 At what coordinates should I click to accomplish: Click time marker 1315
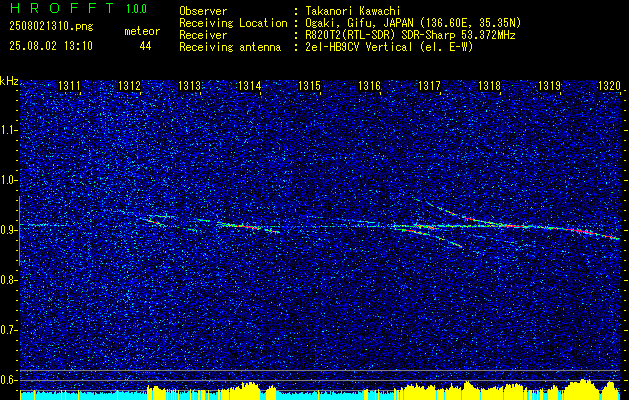pos(309,85)
